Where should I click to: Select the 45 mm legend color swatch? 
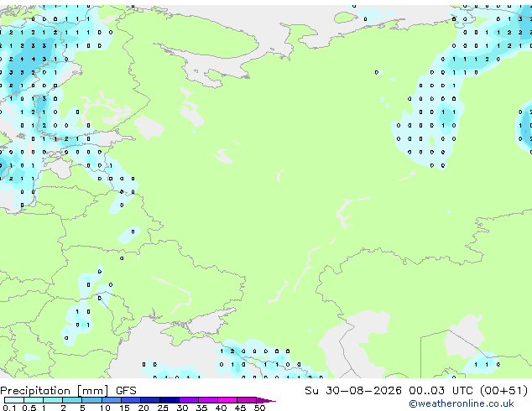(247, 400)
